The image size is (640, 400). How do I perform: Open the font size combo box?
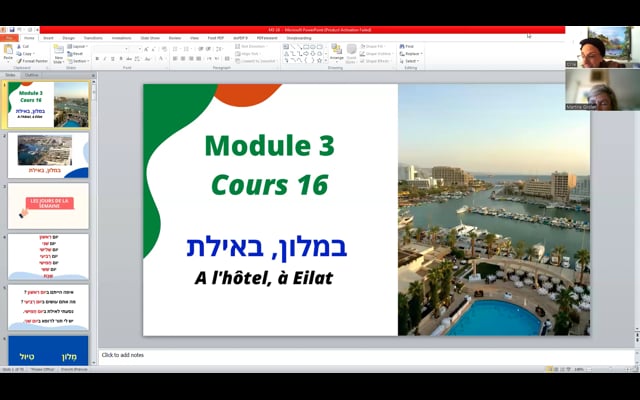click(x=135, y=49)
